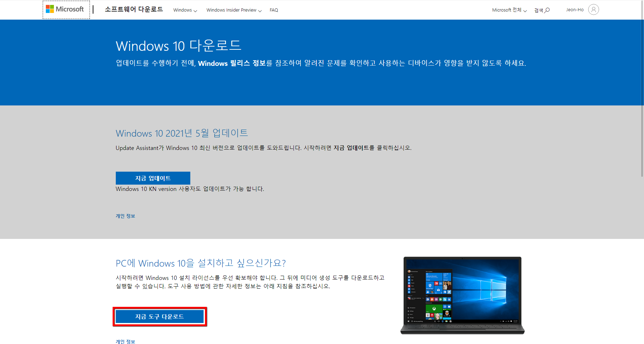644x344 pixels.
Task: Expand the Microsoft 전체 dropdown
Action: pyautogui.click(x=509, y=10)
